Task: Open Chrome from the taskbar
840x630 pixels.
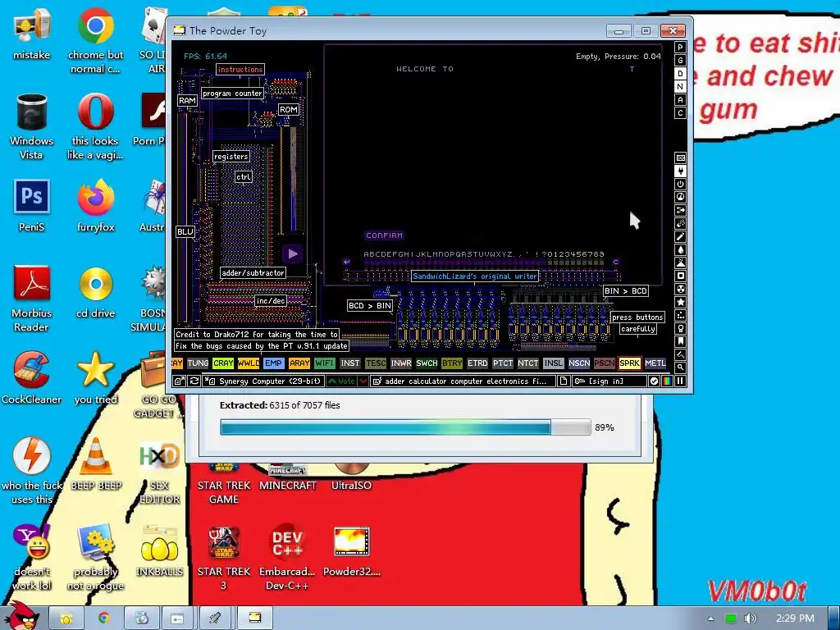Action: (104, 619)
